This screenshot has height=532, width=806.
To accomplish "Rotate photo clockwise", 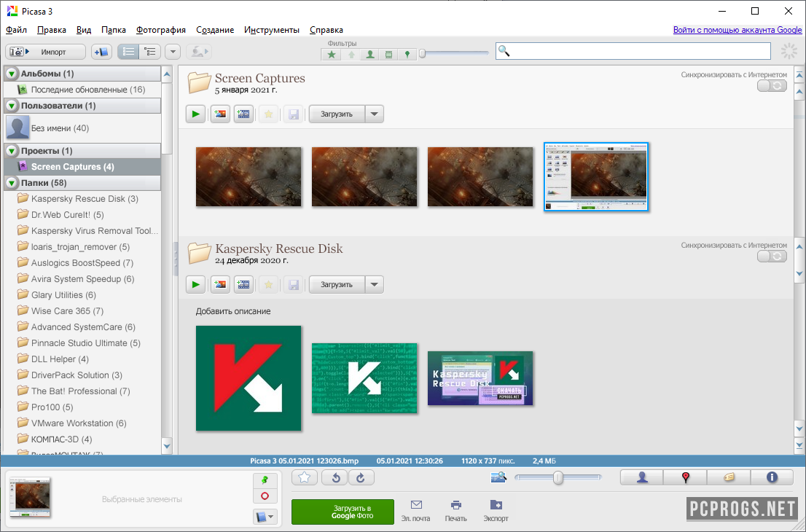I will tap(361, 478).
